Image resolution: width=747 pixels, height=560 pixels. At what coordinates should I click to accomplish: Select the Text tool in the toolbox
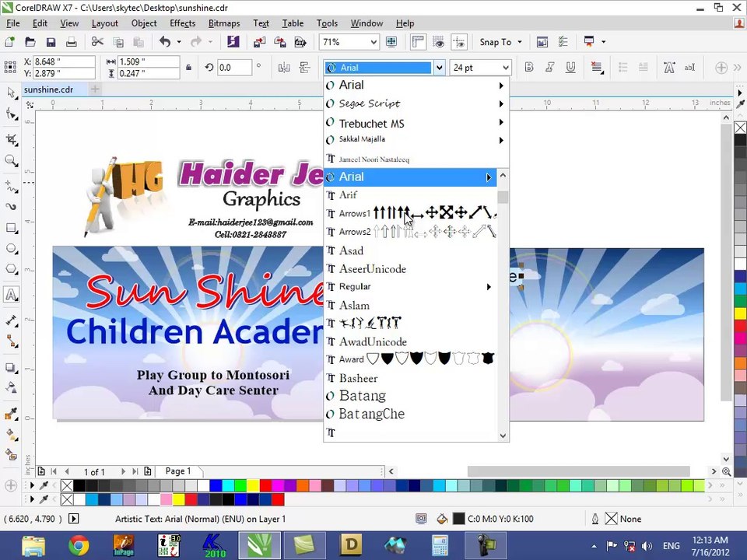tap(12, 294)
